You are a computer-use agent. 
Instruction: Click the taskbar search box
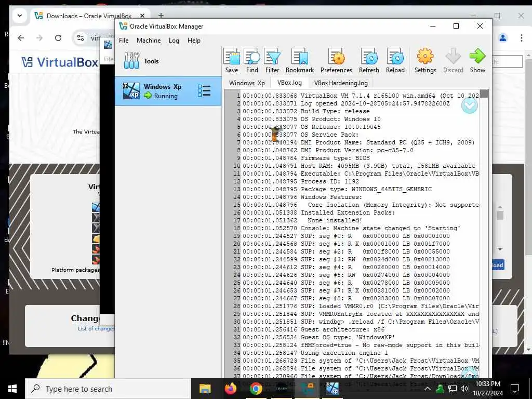108,389
